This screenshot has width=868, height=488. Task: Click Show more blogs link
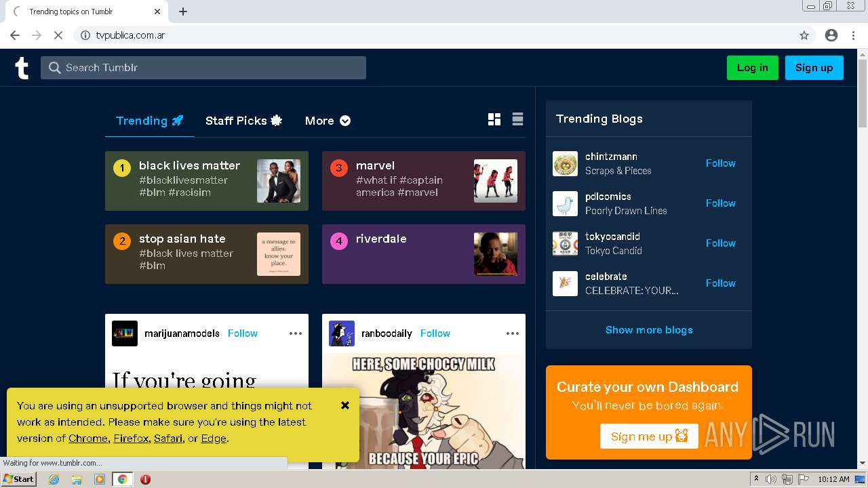tap(649, 330)
